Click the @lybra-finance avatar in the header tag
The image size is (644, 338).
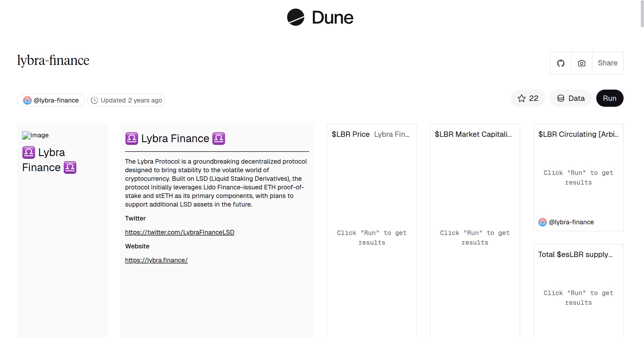coord(27,100)
